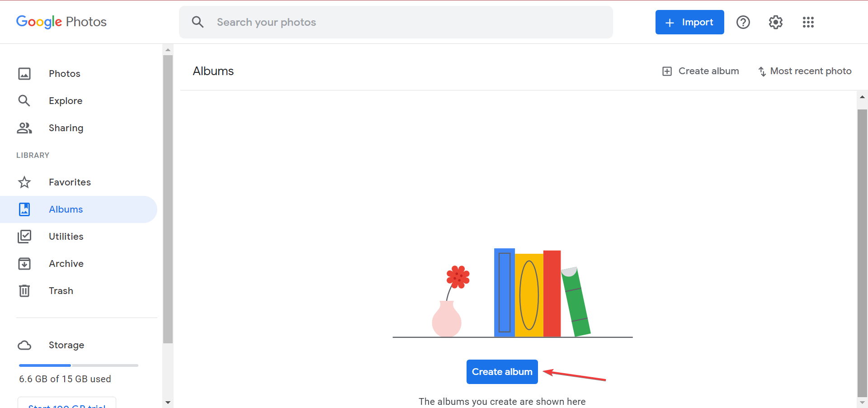868x408 pixels.
Task: Click the main pane scroll up arrow
Action: point(862,97)
